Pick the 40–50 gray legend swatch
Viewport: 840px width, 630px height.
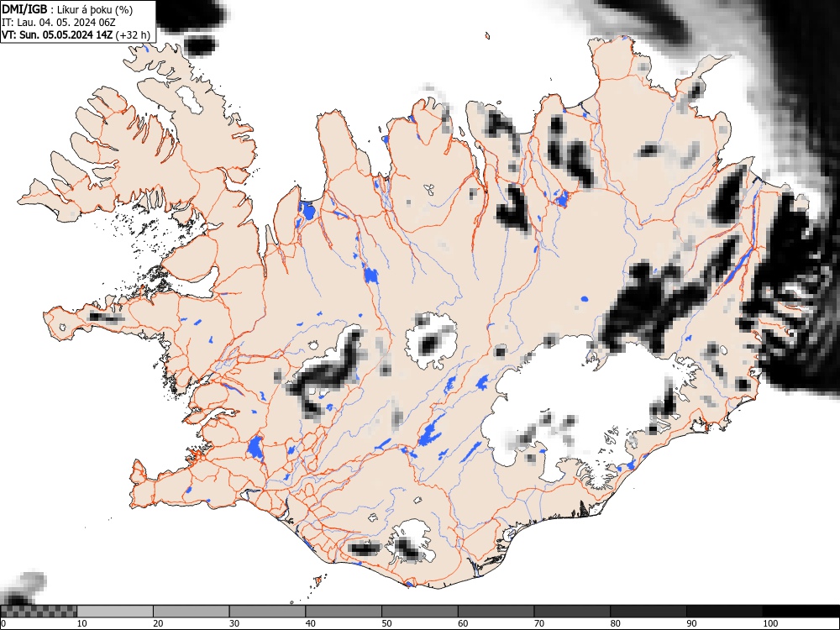pyautogui.click(x=344, y=611)
